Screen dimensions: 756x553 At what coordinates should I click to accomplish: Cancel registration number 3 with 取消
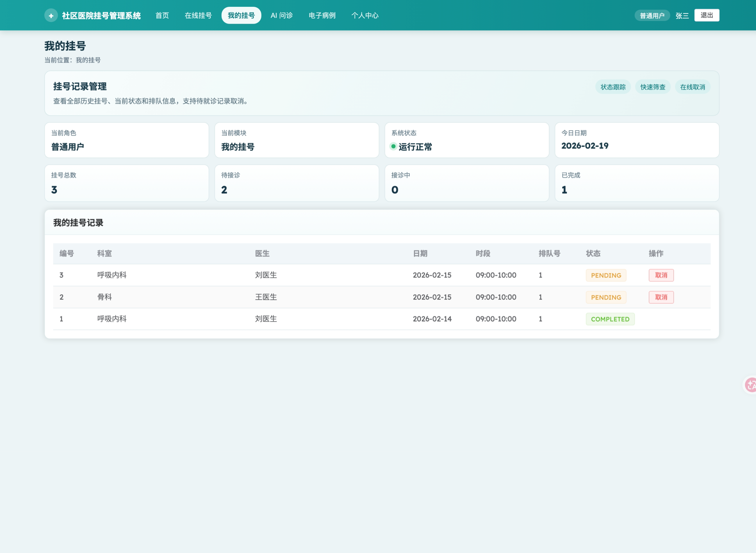pos(661,275)
